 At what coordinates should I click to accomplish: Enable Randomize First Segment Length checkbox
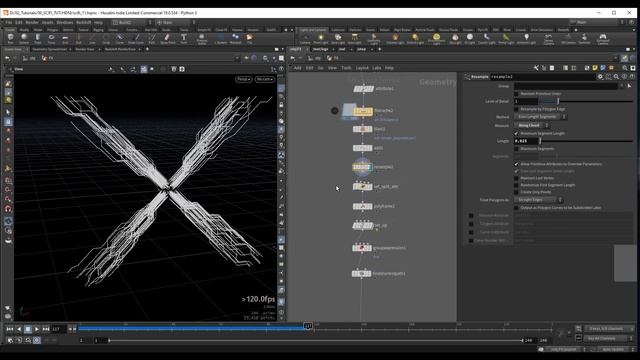[x=516, y=185]
